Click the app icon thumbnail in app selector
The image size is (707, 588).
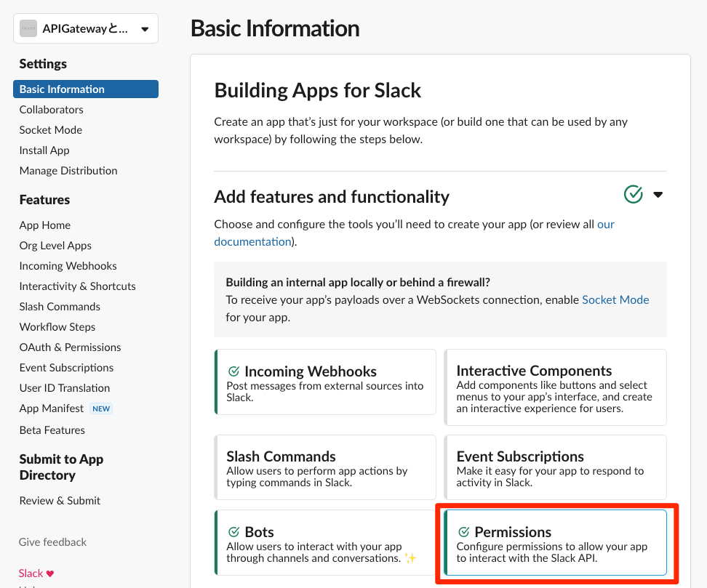(x=28, y=29)
